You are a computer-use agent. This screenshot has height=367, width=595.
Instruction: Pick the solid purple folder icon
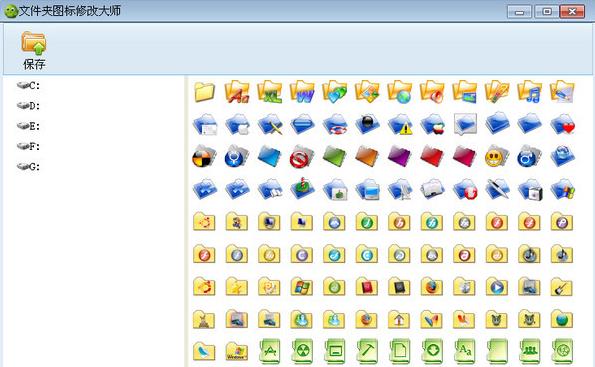(x=400, y=156)
